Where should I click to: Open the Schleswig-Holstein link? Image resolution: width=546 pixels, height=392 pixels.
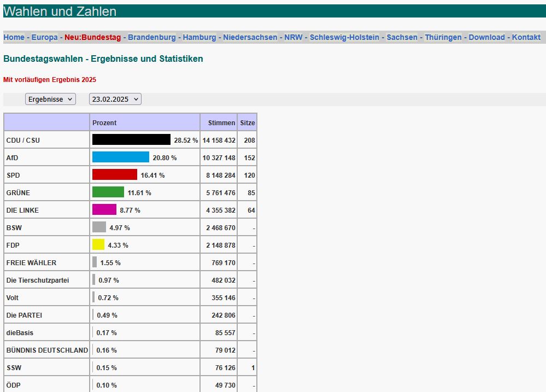(x=344, y=37)
